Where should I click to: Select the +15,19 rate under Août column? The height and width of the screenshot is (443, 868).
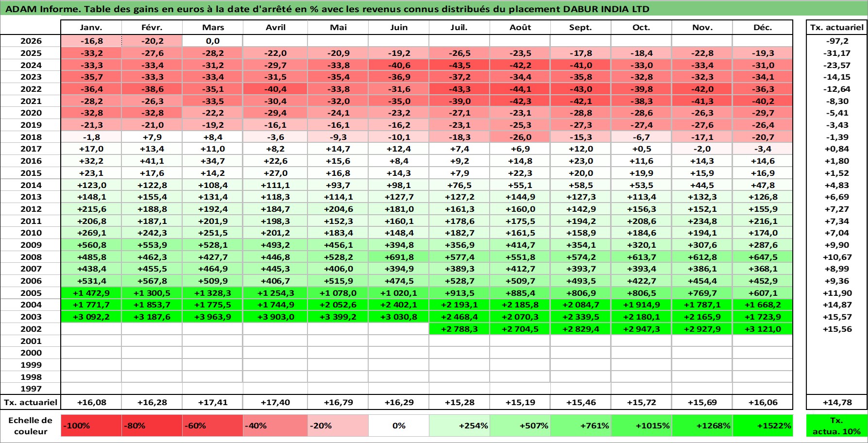click(520, 402)
